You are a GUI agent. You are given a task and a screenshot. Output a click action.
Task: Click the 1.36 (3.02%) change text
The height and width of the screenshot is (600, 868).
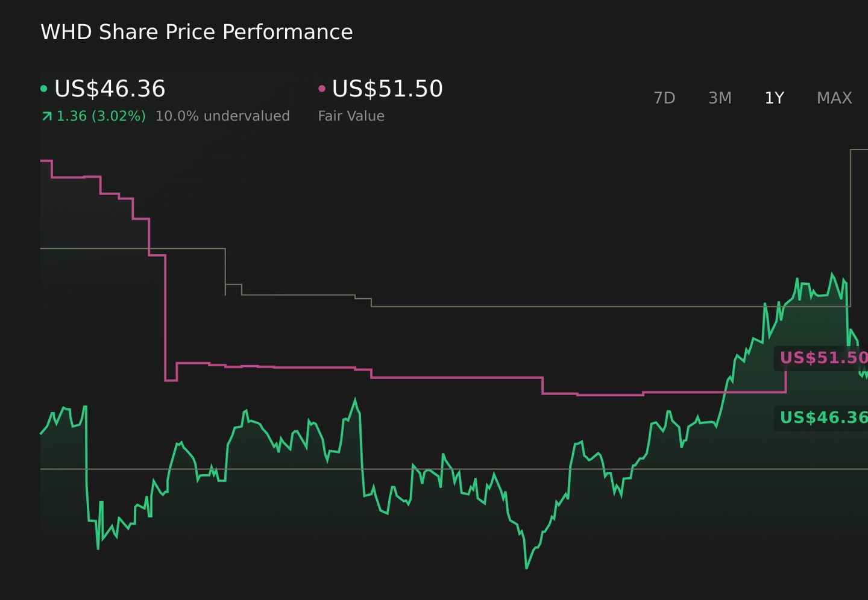[x=101, y=116]
